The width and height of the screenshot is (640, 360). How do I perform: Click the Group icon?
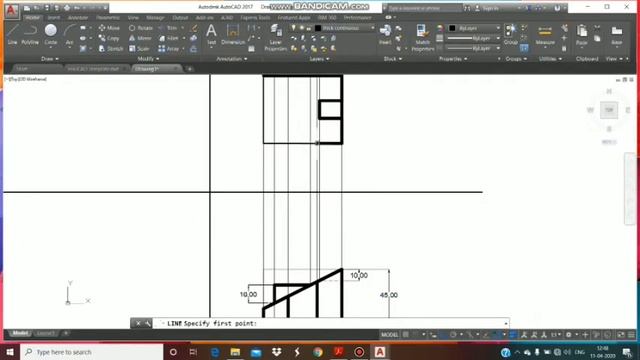pyautogui.click(x=510, y=34)
